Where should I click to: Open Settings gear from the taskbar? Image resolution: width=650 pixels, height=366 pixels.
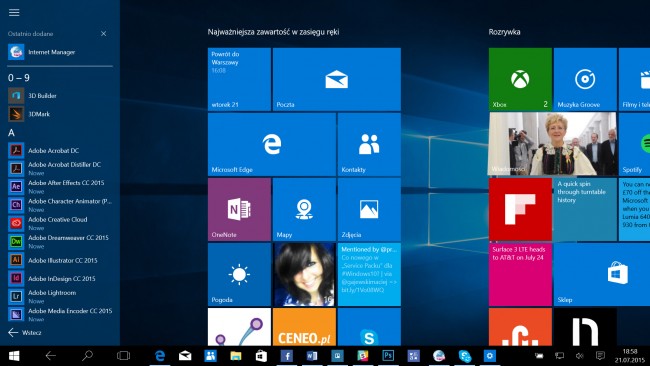pyautogui.click(x=490, y=356)
